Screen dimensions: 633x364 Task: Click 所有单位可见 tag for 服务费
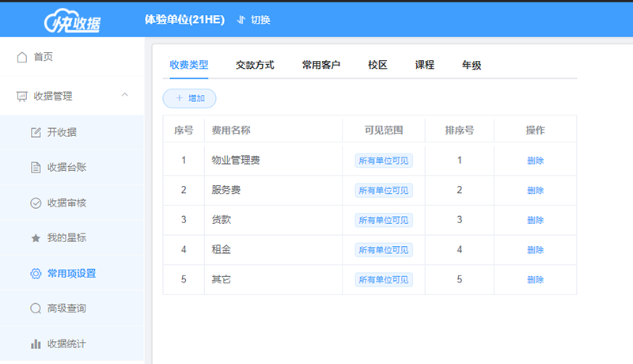pos(384,190)
